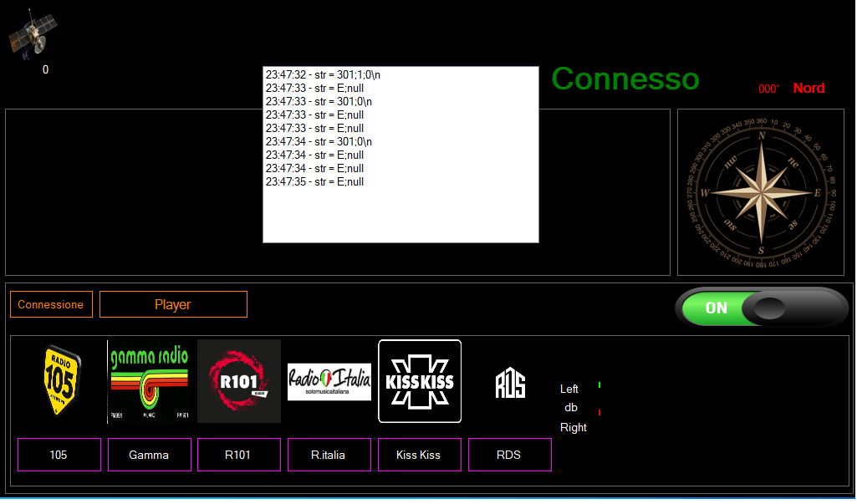Select the Kiss Kiss station logo

pos(420,381)
